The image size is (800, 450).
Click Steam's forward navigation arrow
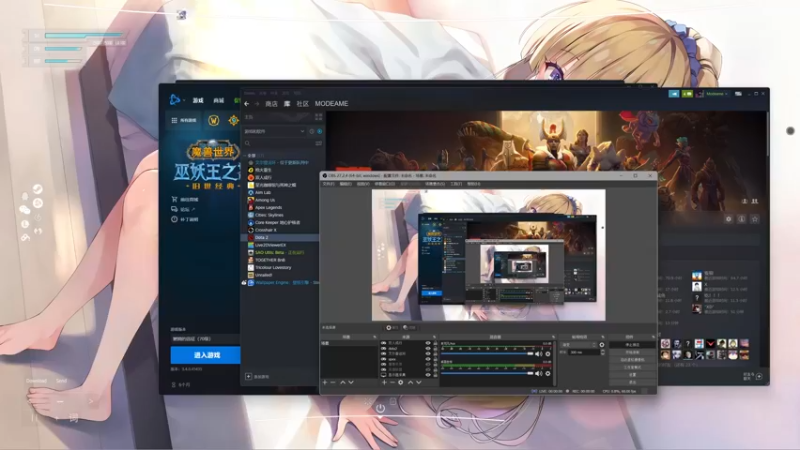pyautogui.click(x=257, y=104)
